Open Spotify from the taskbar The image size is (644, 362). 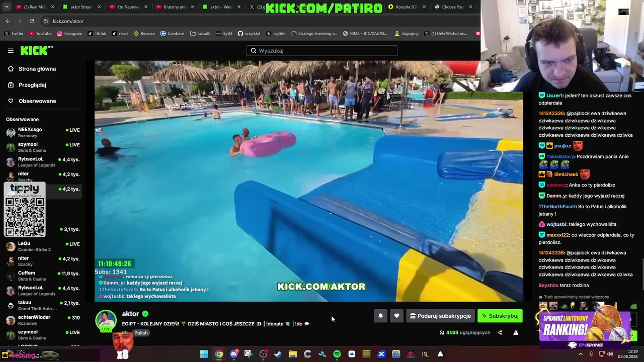[x=337, y=354]
